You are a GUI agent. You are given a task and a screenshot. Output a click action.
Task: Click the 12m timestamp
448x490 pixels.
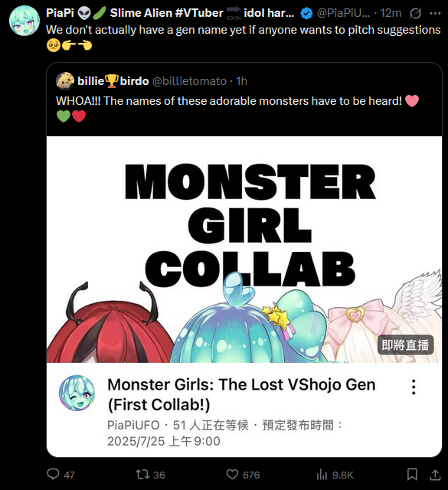(391, 13)
